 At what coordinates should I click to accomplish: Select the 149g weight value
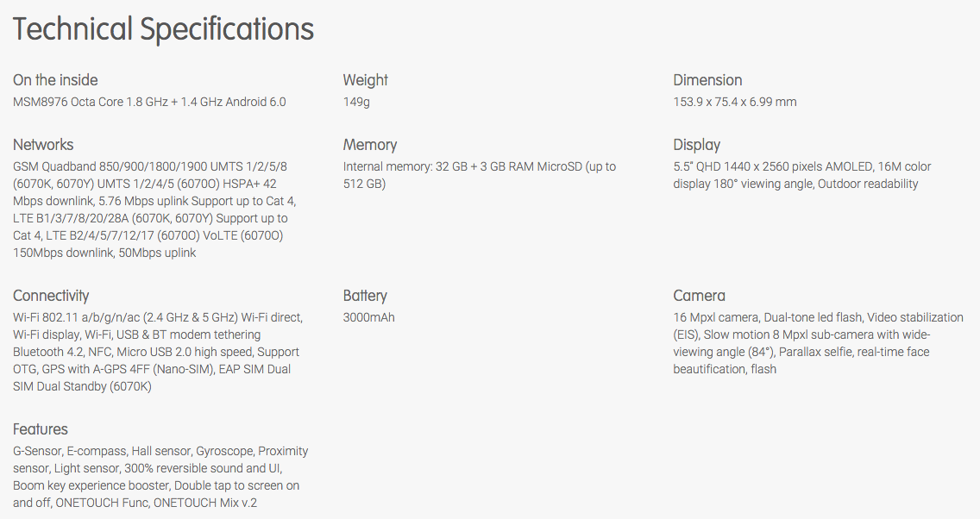tap(356, 102)
